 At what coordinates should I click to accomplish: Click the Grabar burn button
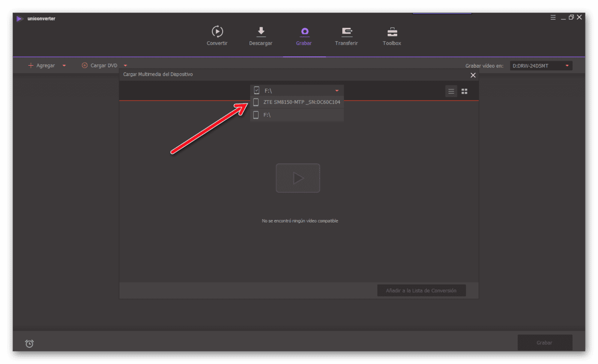tap(545, 343)
